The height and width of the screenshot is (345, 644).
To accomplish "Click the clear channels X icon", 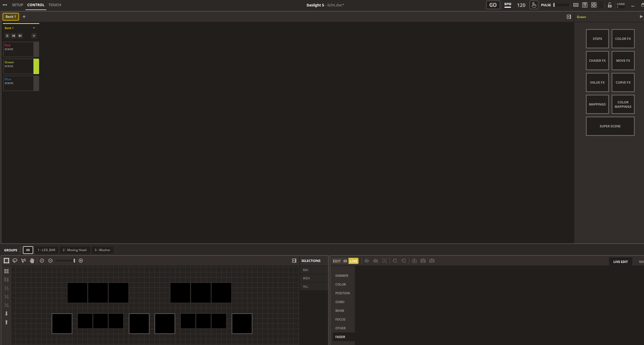I will point(367,261).
